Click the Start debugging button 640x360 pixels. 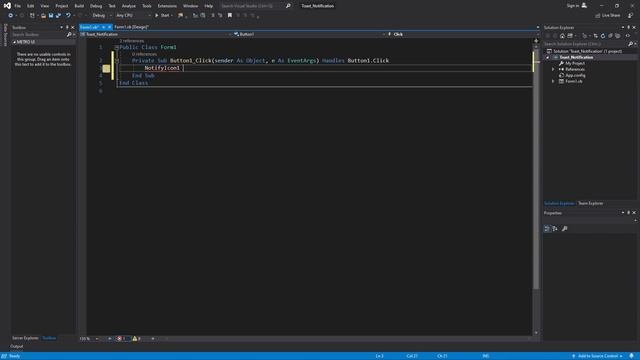[162, 16]
